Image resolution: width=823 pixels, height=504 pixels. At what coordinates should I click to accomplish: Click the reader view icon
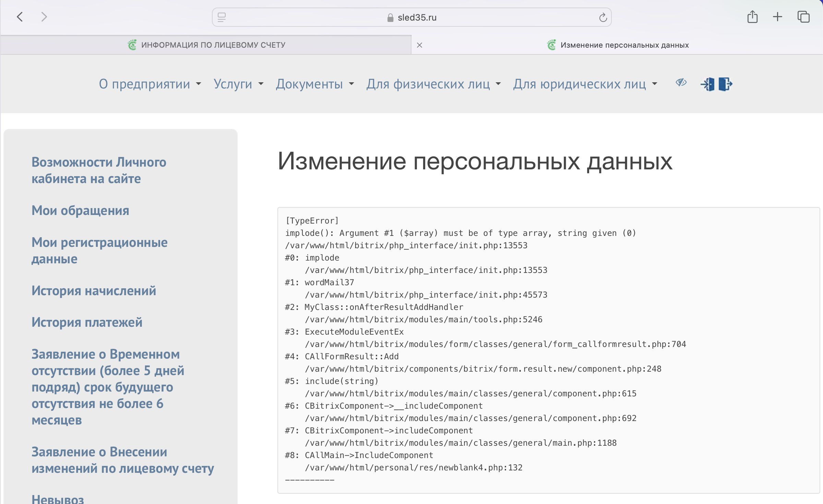[222, 17]
